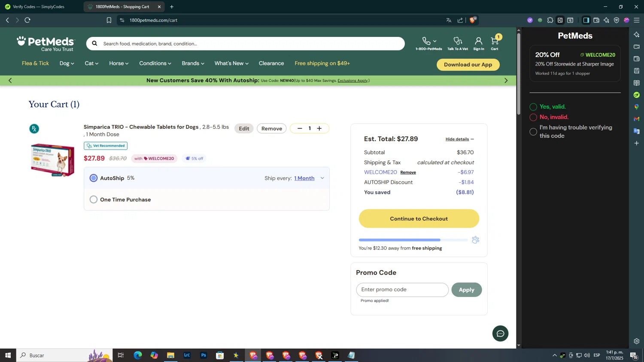Viewport: 644px width, 362px height.
Task: Reload the page
Action: pyautogui.click(x=27, y=20)
